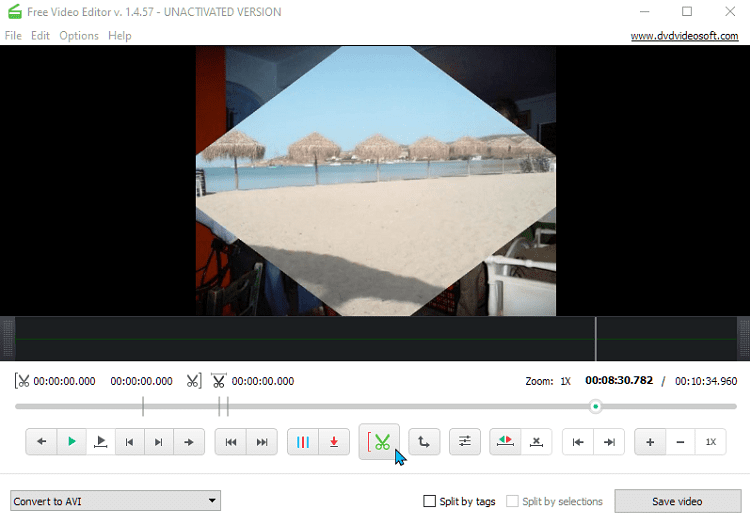Click the Split by selections checkbox
The image size is (750, 514).
pos(512,501)
